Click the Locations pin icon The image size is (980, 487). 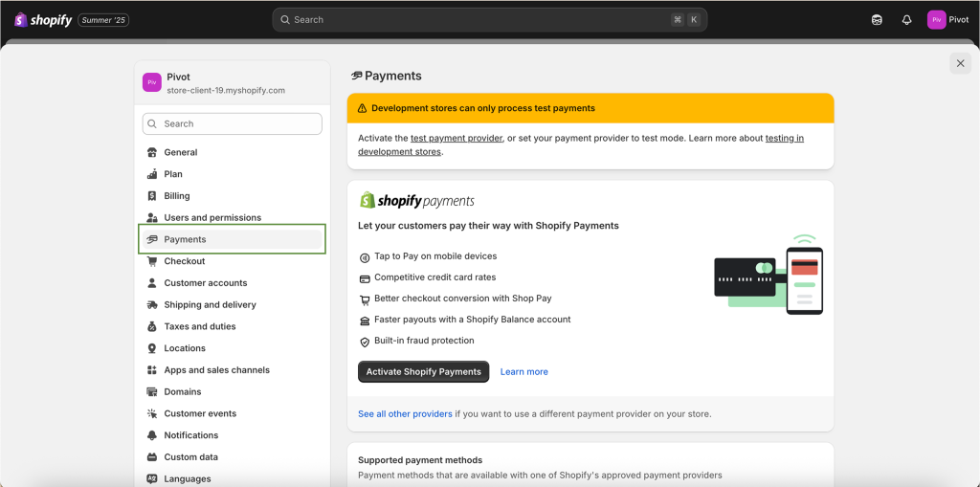tap(152, 348)
